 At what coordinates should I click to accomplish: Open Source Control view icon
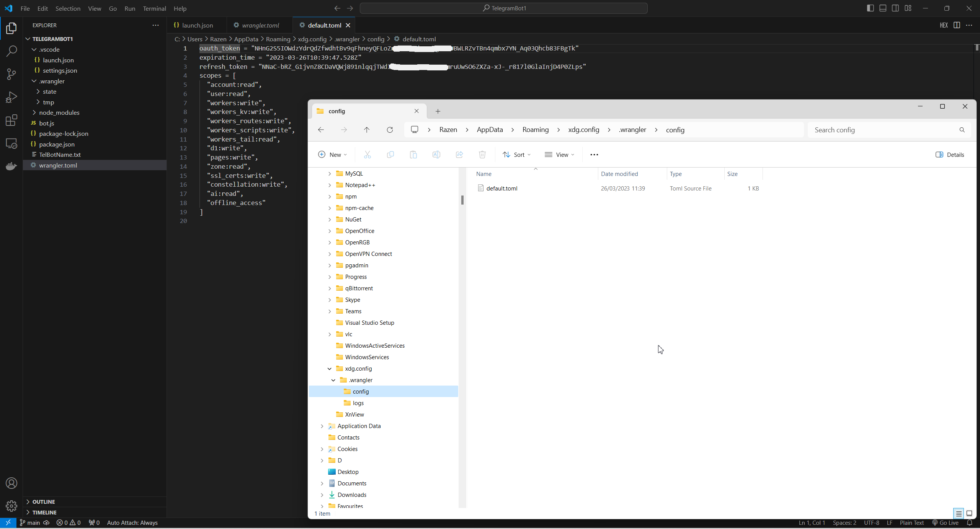(x=11, y=74)
